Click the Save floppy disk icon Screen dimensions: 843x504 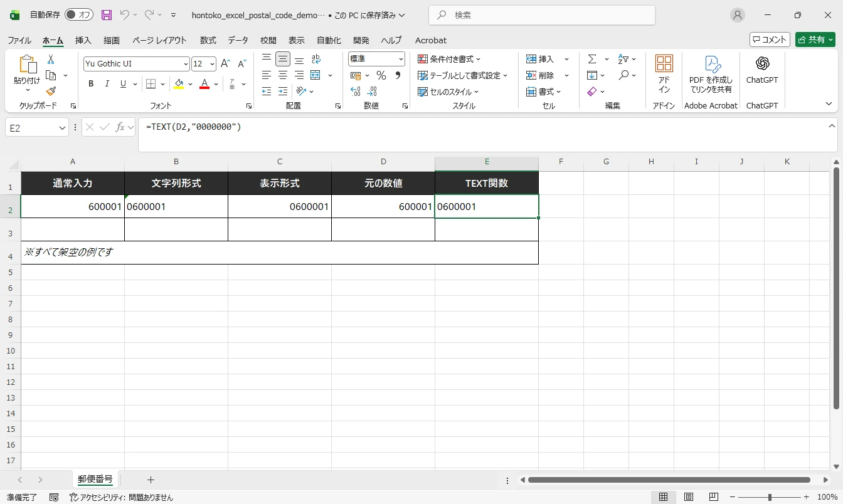106,15
